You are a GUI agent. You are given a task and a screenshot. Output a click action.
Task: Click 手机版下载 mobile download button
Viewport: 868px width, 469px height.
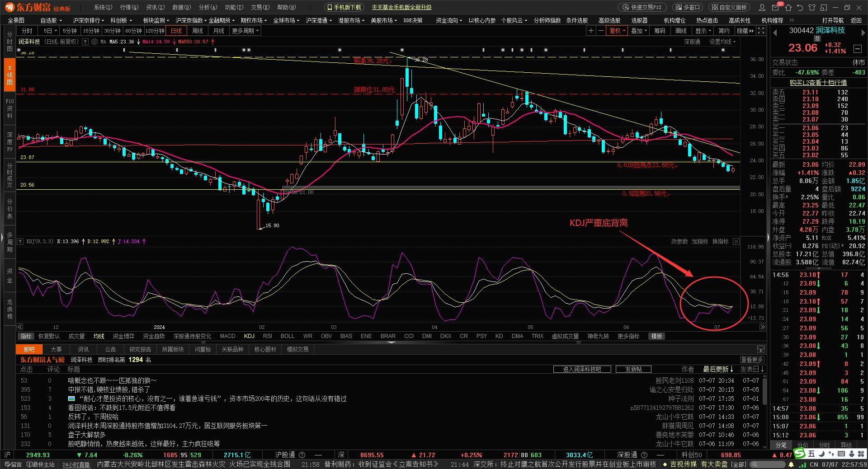coord(344,7)
